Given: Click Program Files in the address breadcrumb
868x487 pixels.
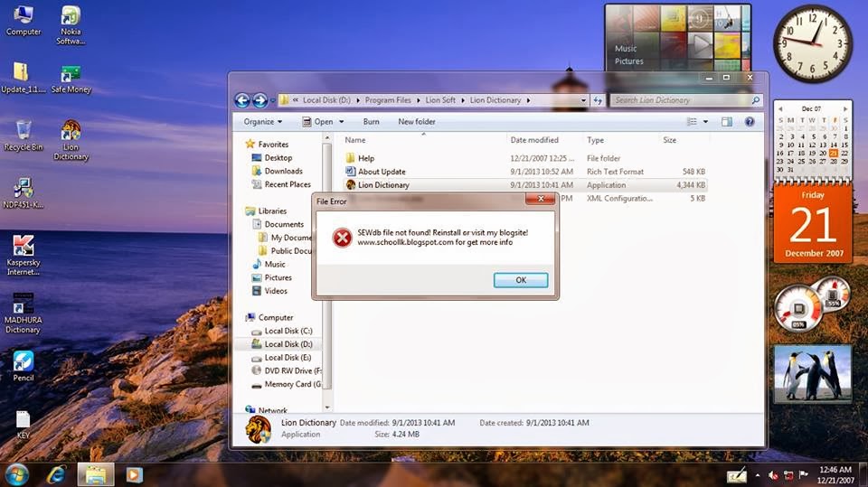Looking at the screenshot, I should pos(388,100).
